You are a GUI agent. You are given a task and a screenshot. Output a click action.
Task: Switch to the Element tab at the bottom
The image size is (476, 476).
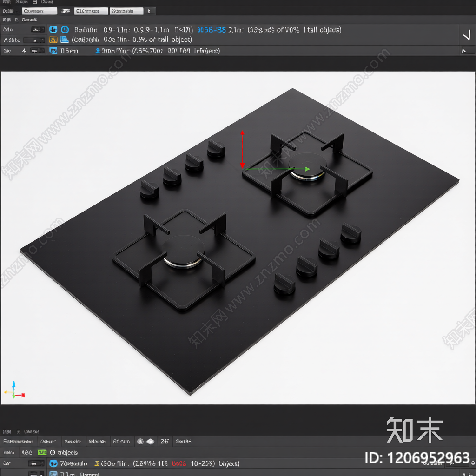pos(91,474)
